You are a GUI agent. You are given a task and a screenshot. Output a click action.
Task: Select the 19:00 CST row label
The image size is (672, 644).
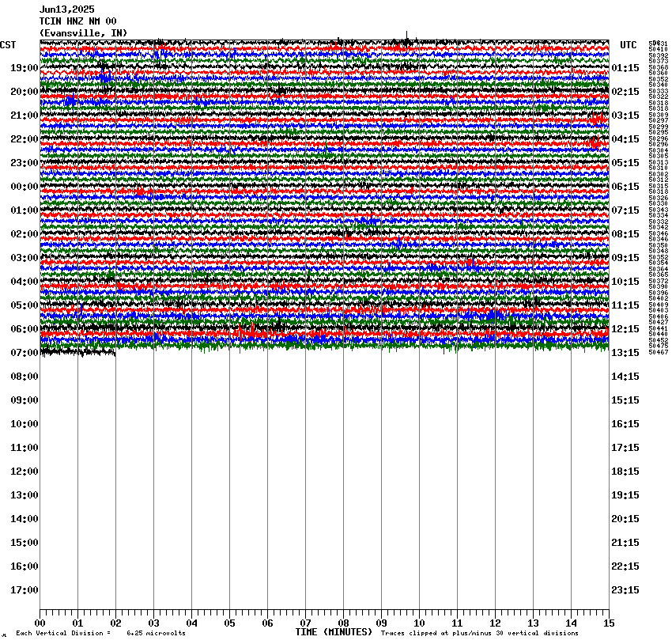(25, 68)
